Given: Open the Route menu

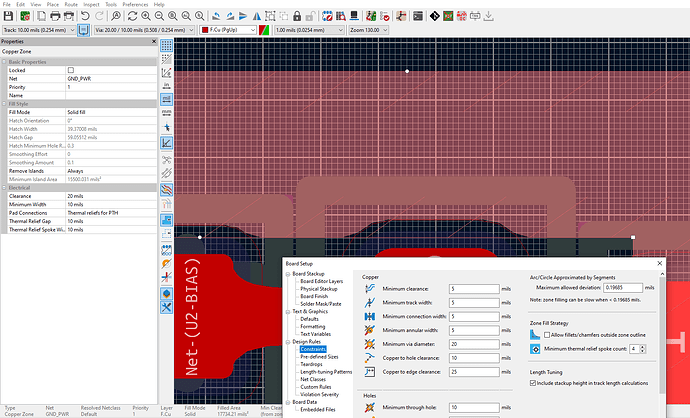Looking at the screenshot, I should pyautogui.click(x=71, y=4).
